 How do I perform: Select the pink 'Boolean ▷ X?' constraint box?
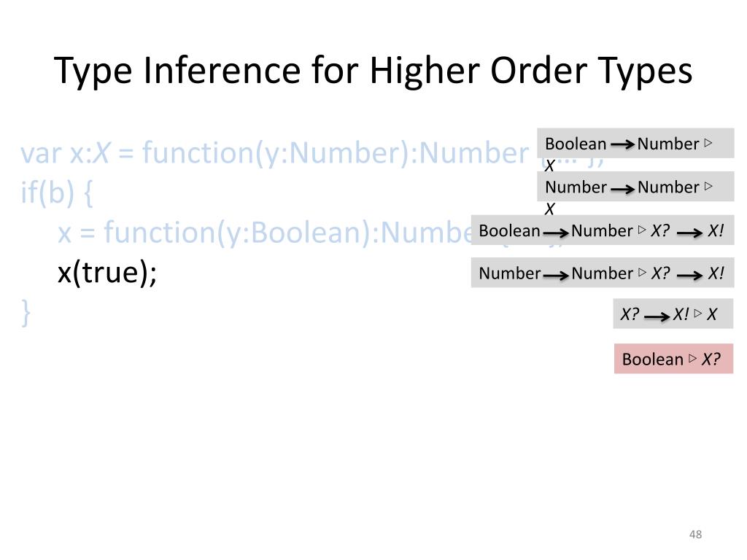pyautogui.click(x=673, y=359)
